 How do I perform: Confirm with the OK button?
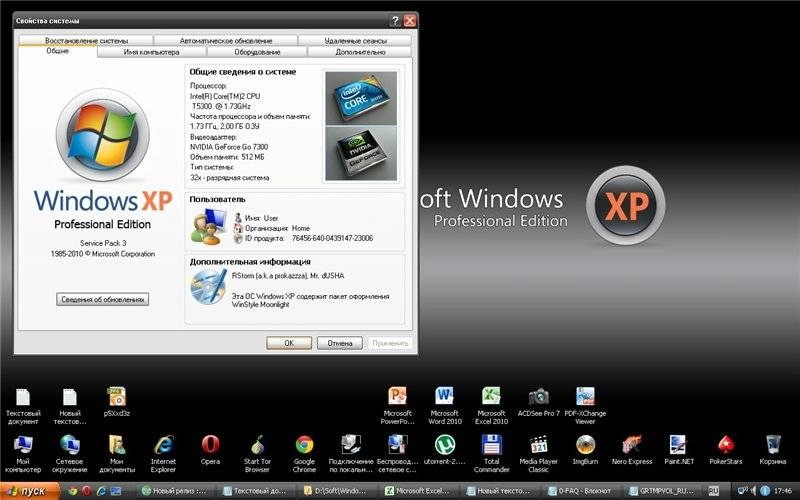289,343
